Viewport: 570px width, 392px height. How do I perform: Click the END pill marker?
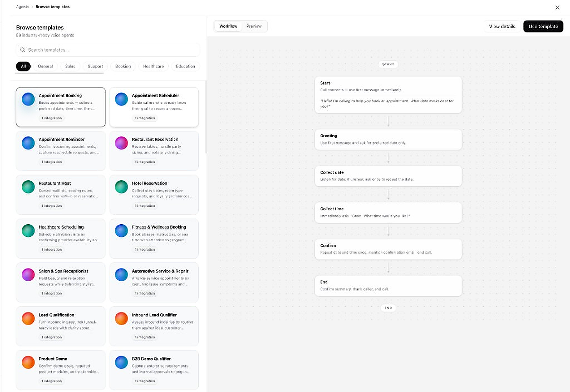[x=388, y=308]
